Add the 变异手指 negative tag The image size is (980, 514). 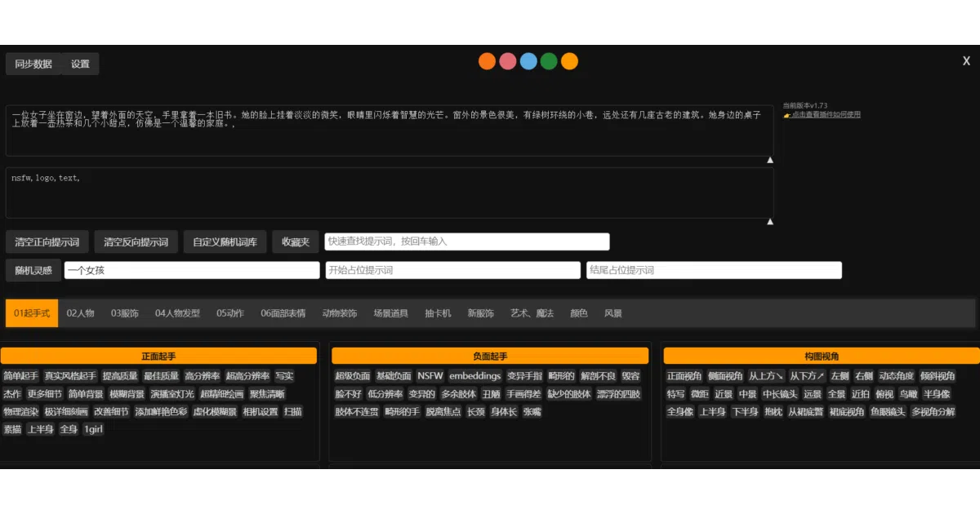pyautogui.click(x=524, y=376)
